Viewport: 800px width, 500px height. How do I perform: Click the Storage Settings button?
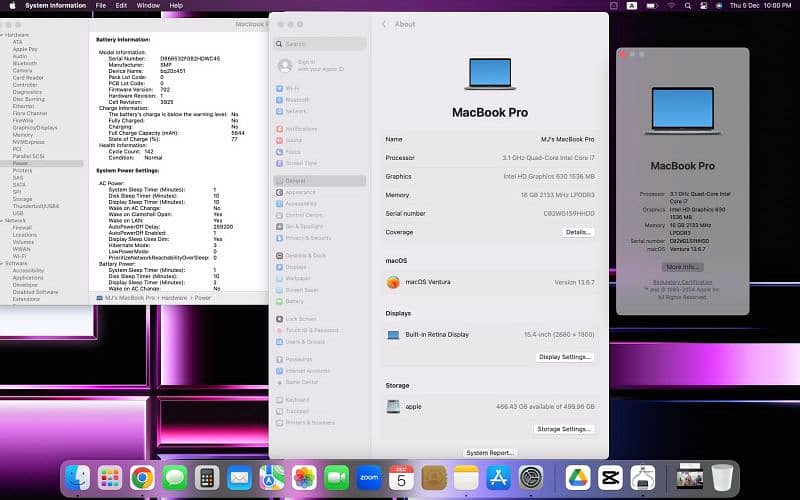coord(564,429)
